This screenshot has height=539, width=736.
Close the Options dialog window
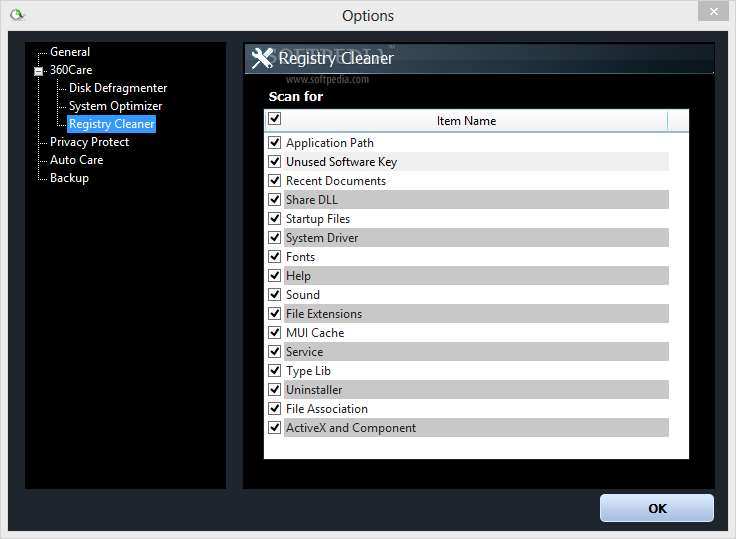pyautogui.click(x=713, y=12)
